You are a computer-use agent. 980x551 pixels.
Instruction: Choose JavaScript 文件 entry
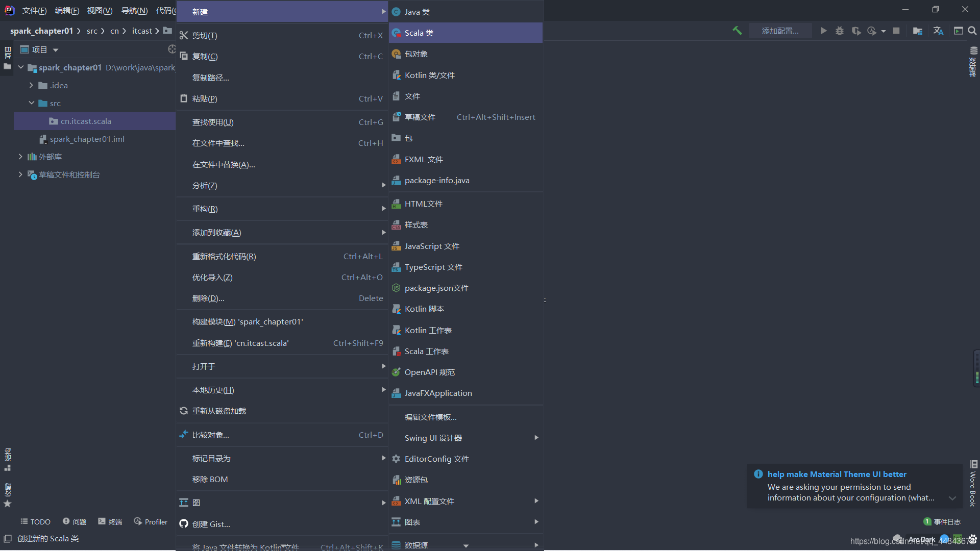point(465,246)
